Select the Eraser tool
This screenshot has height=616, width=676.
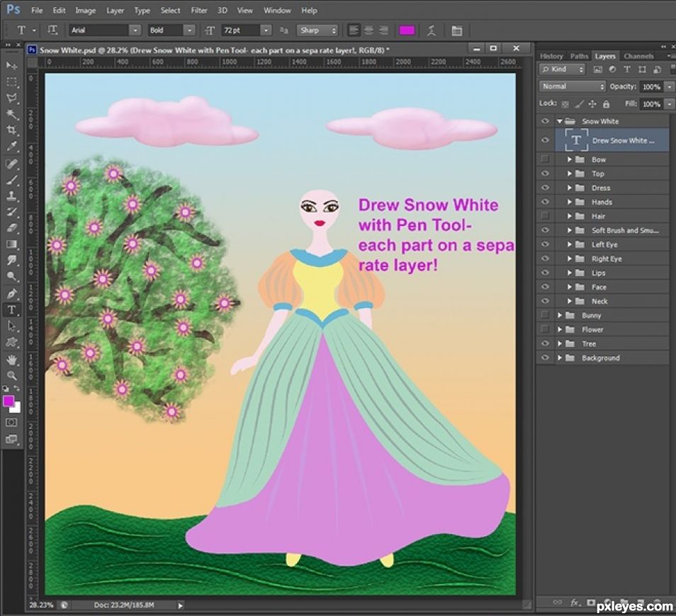(x=11, y=227)
